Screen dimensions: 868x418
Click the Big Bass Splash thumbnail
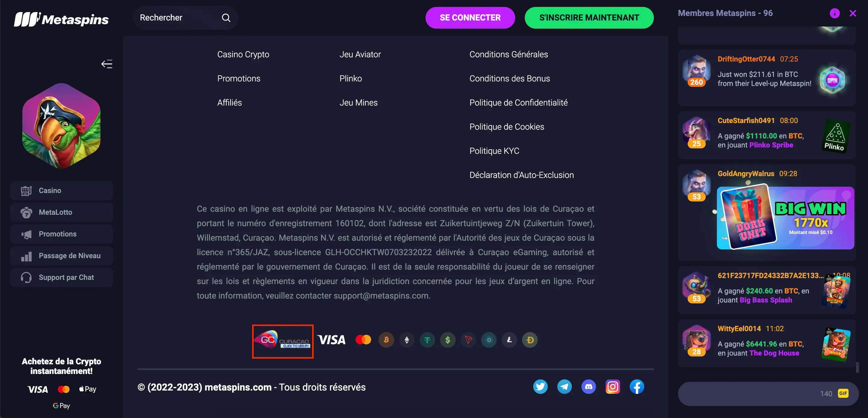click(x=836, y=292)
